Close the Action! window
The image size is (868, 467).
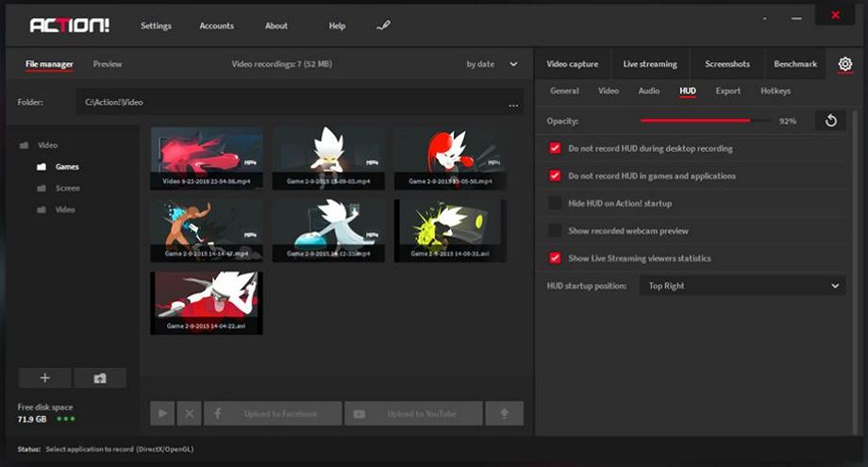(835, 15)
